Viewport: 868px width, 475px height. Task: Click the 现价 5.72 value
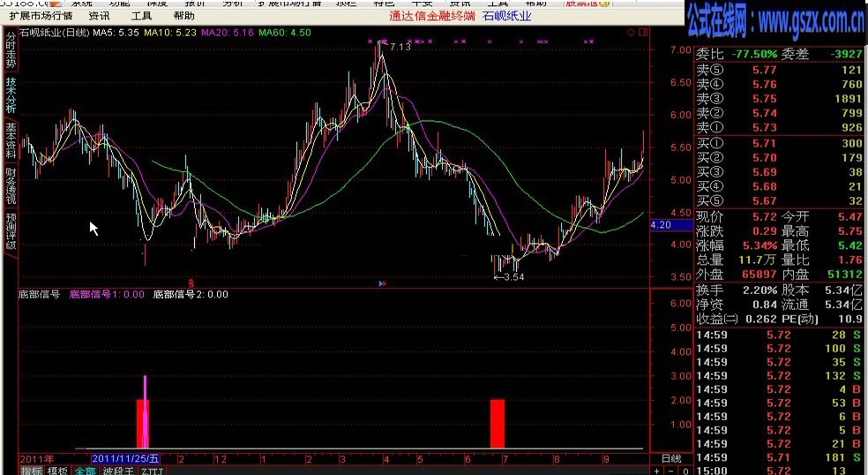click(765, 217)
